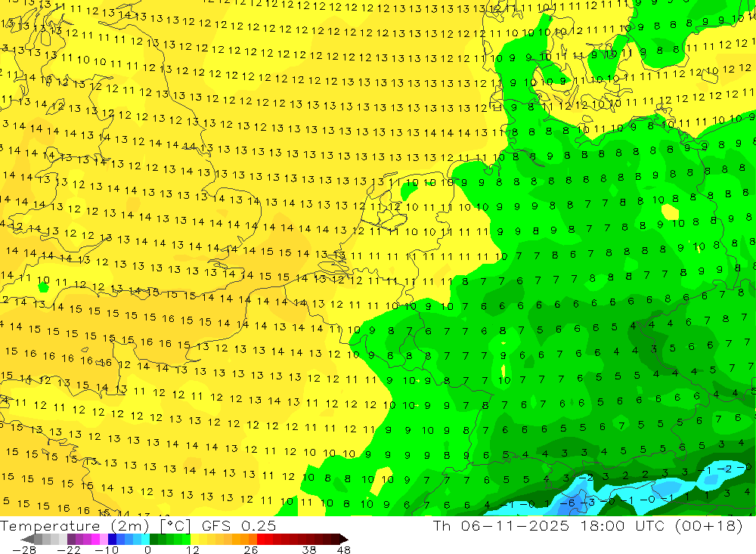Image resolution: width=756 pixels, height=554 pixels.
Task: Click the darkest green legend color swatch
Action: pyautogui.click(x=153, y=539)
